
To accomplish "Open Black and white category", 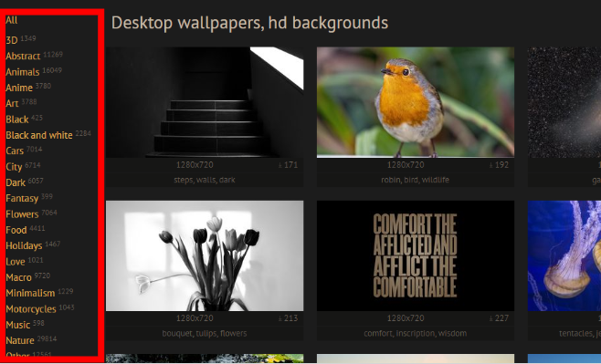I will (39, 135).
